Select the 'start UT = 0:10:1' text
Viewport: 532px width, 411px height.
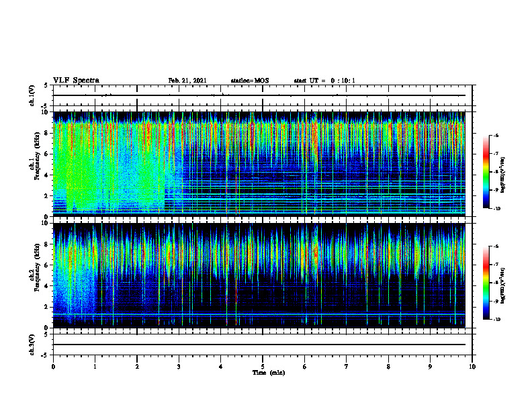(324, 81)
